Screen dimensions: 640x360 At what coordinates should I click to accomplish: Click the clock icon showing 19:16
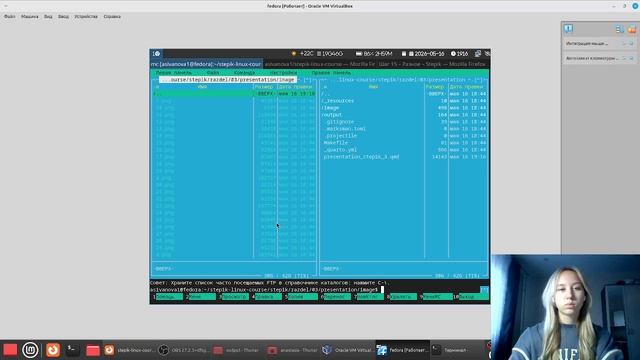460,53
